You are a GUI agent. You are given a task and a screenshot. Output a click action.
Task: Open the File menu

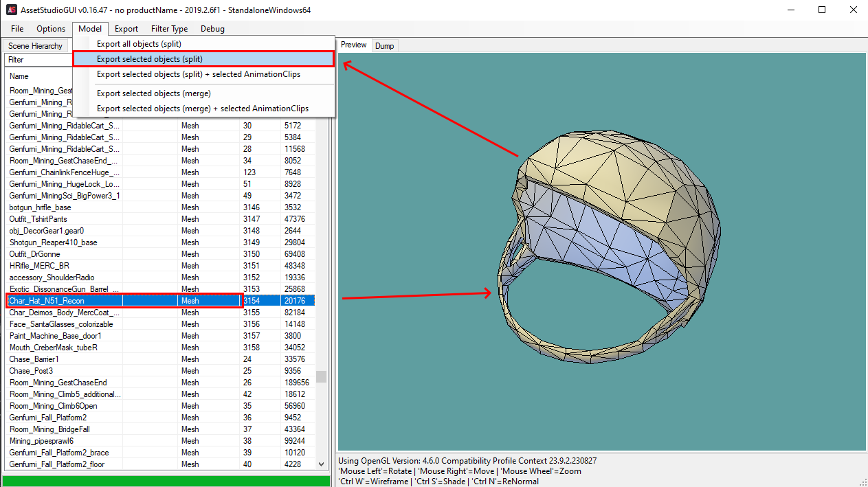(17, 29)
